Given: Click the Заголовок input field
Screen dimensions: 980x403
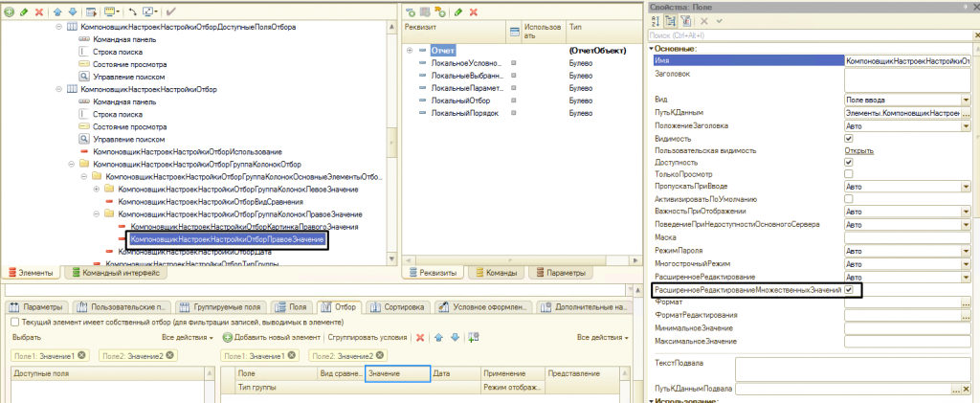Looking at the screenshot, I should (907, 80).
